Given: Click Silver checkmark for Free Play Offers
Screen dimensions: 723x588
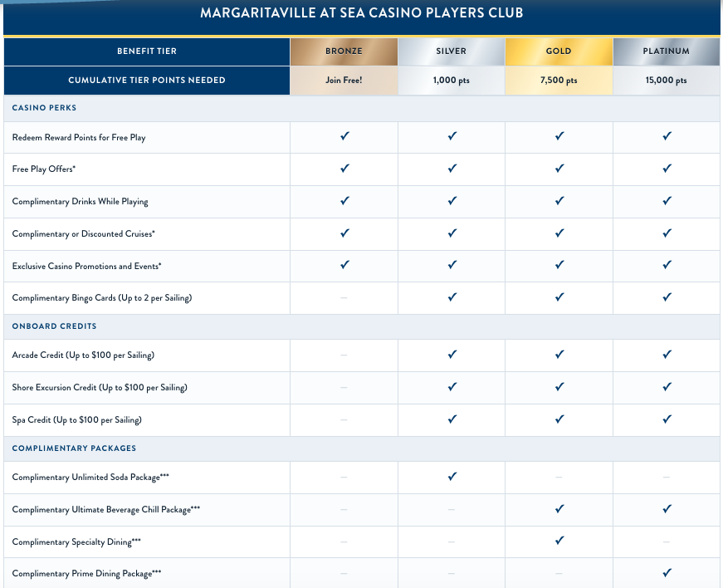Looking at the screenshot, I should click(x=452, y=169).
